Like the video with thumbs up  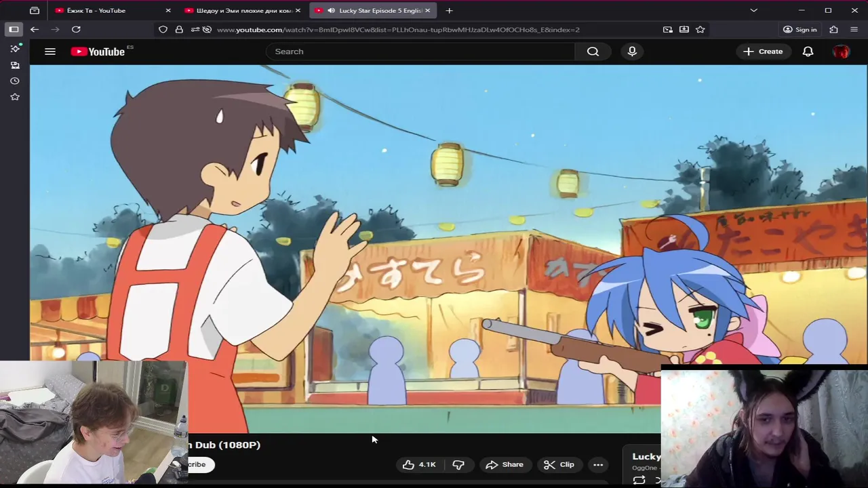click(408, 464)
